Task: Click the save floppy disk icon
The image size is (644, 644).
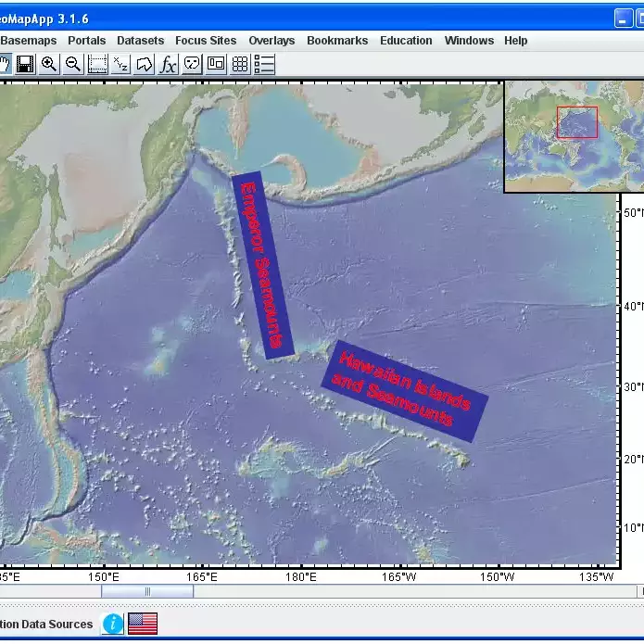Action: coord(25,64)
